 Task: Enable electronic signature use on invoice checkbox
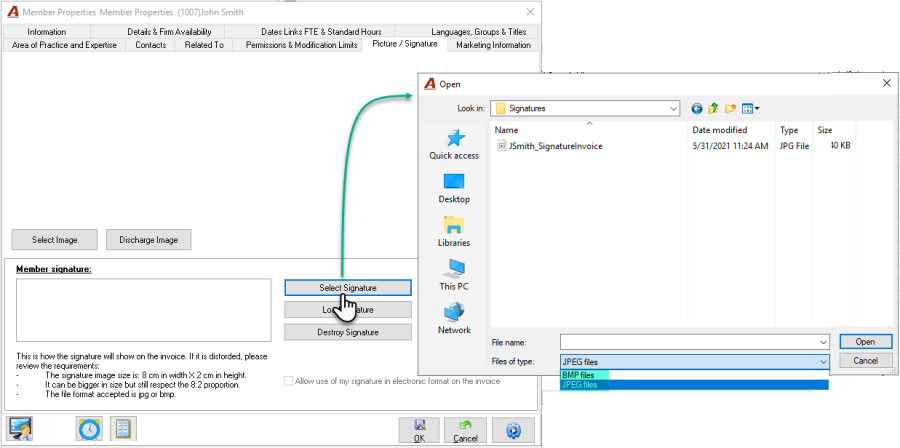[289, 381]
